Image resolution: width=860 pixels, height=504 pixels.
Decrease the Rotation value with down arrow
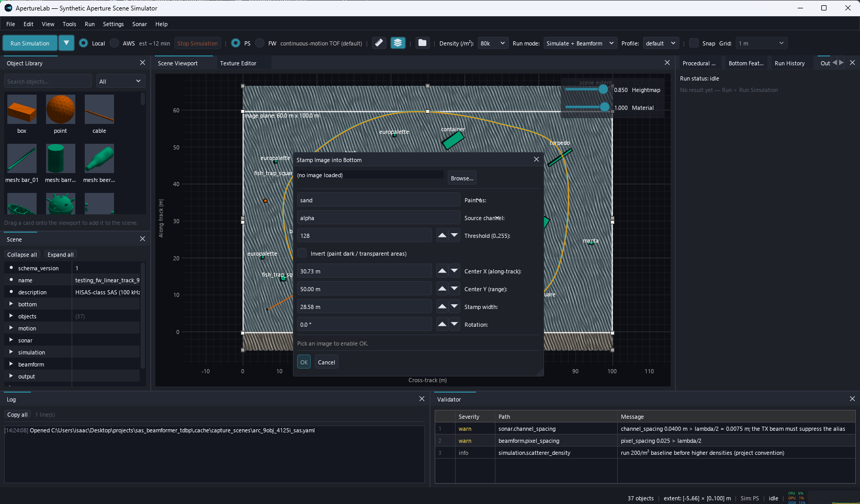coord(455,324)
